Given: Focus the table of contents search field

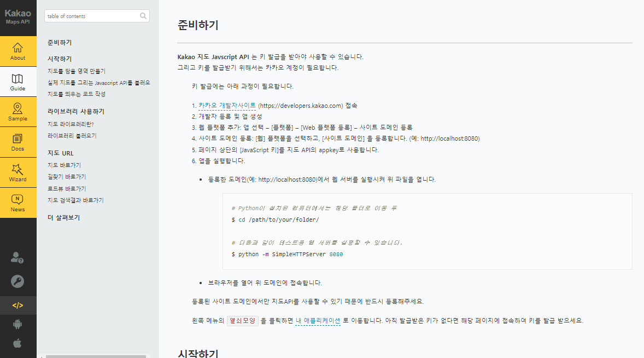Looking at the screenshot, I should [97, 16].
